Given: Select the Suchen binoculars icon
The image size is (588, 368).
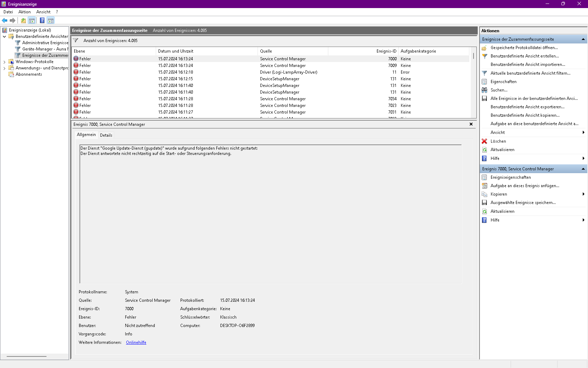Looking at the screenshot, I should point(485,90).
